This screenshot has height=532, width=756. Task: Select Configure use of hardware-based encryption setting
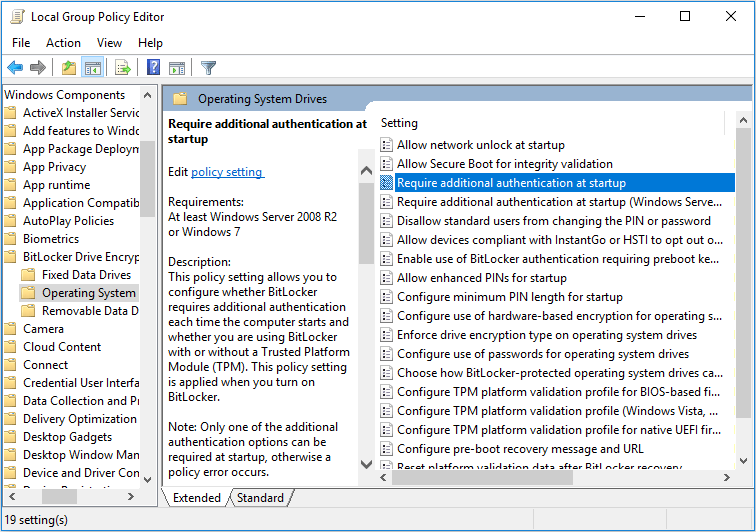click(559, 316)
